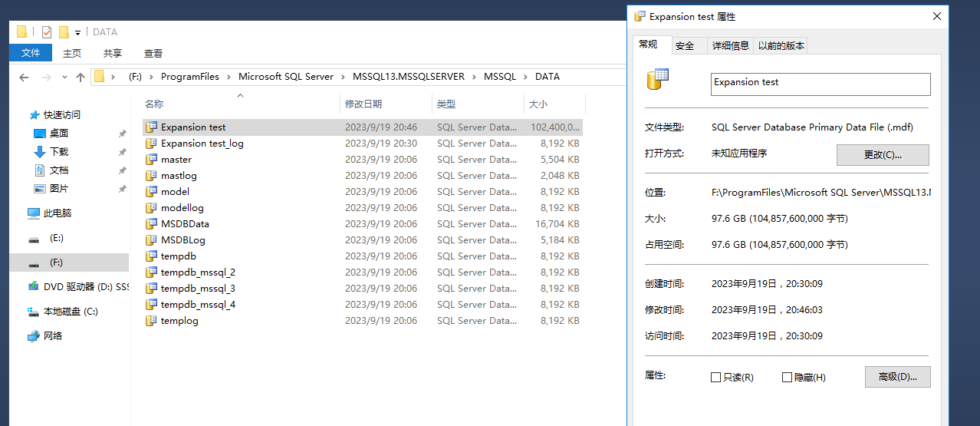Open the 查看 ribbon tab

[x=153, y=53]
